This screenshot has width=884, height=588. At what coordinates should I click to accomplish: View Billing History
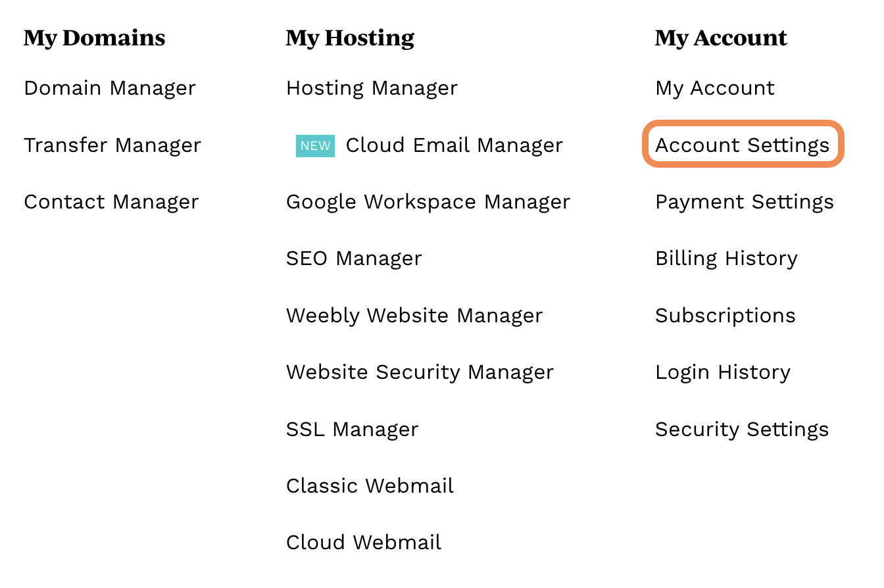(x=726, y=258)
